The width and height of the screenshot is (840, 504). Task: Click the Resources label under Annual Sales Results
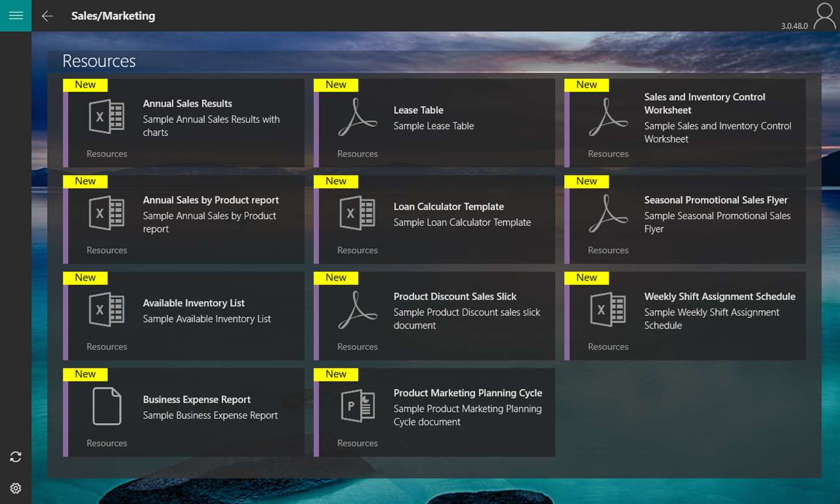[107, 154]
